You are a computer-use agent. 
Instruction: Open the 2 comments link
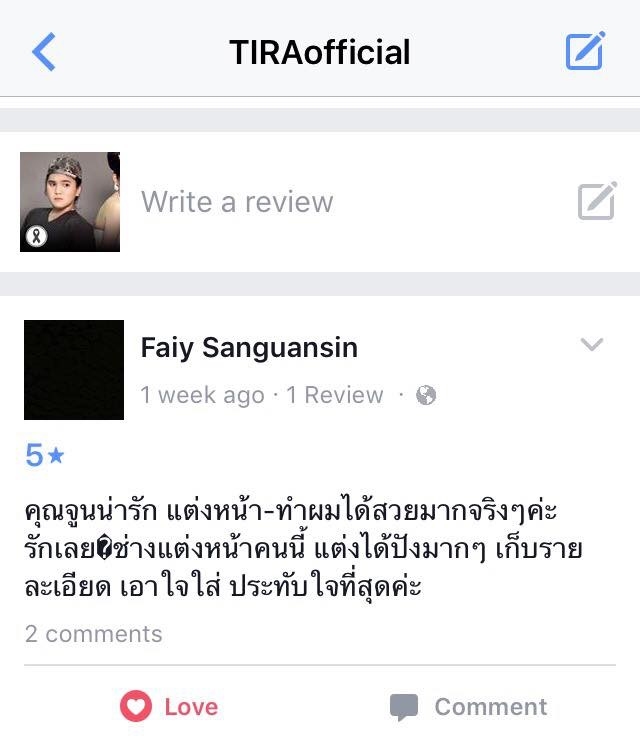click(93, 634)
